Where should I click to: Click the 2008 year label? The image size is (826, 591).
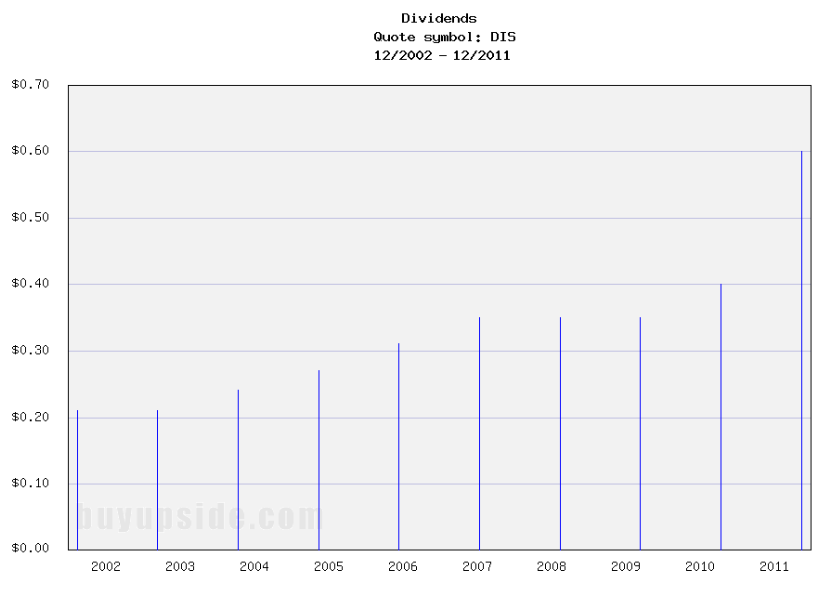click(x=552, y=567)
